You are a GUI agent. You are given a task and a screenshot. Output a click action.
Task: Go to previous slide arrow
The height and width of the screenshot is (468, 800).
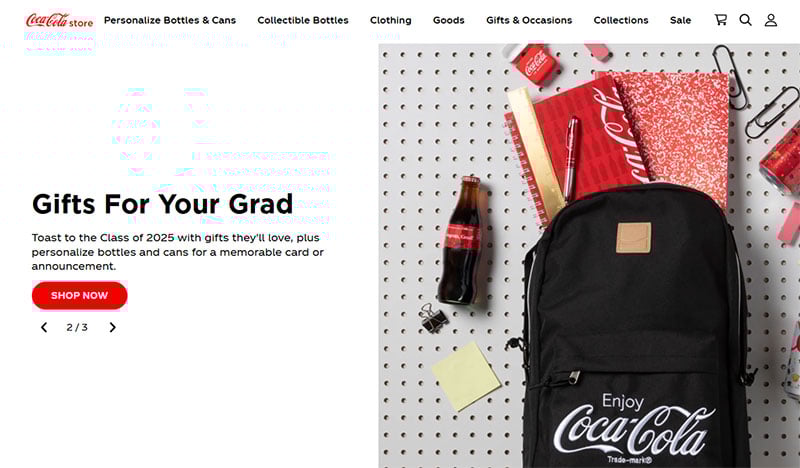(44, 327)
